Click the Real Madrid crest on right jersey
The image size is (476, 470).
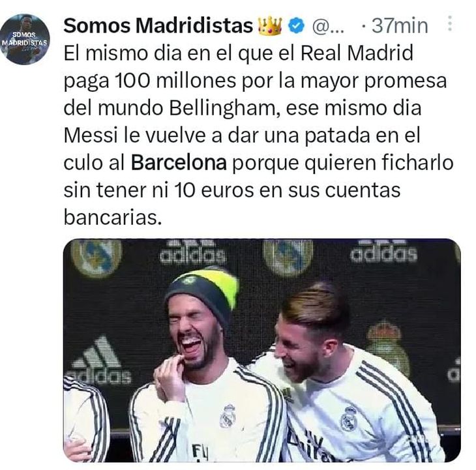click(348, 419)
